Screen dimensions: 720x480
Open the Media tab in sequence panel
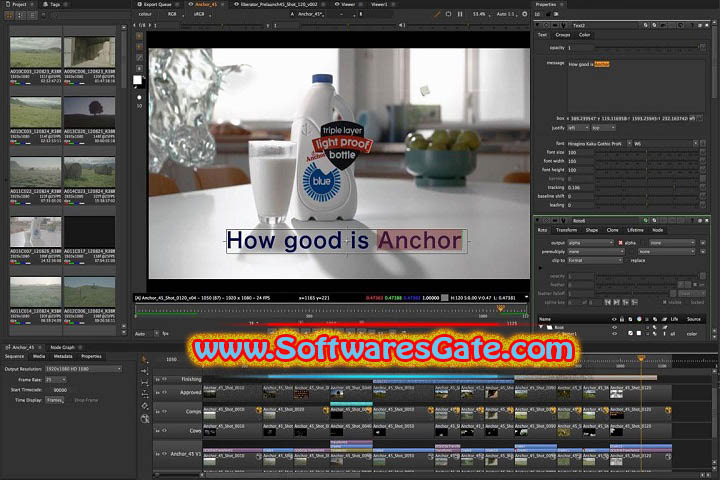point(39,356)
